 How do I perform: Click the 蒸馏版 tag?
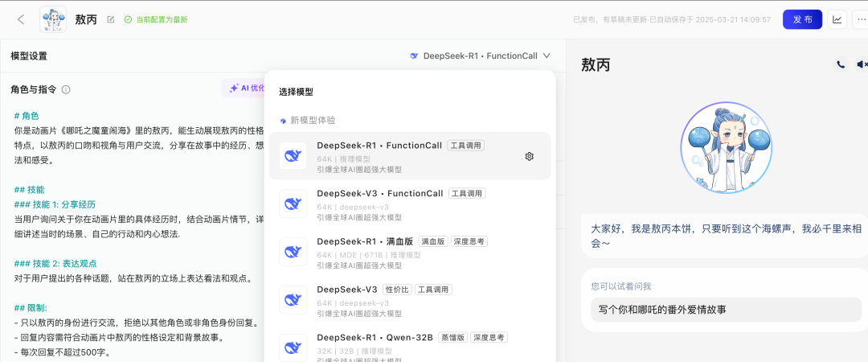click(x=452, y=338)
